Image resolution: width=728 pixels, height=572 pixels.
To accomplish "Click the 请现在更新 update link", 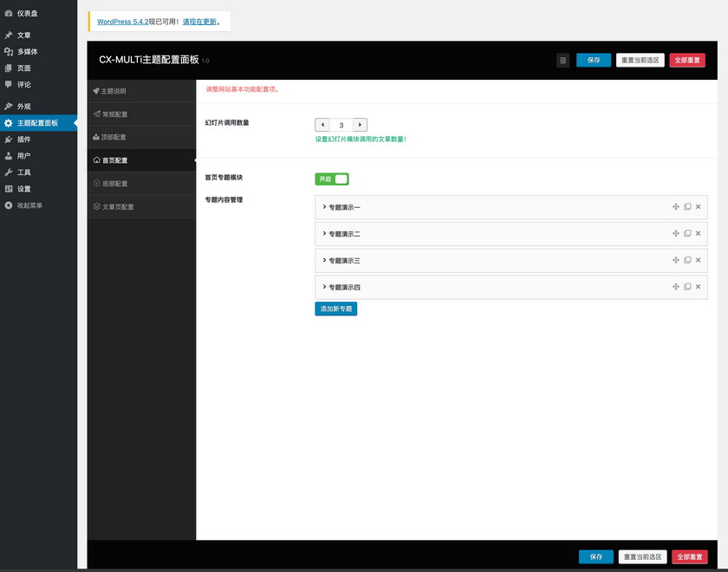I will click(x=199, y=21).
